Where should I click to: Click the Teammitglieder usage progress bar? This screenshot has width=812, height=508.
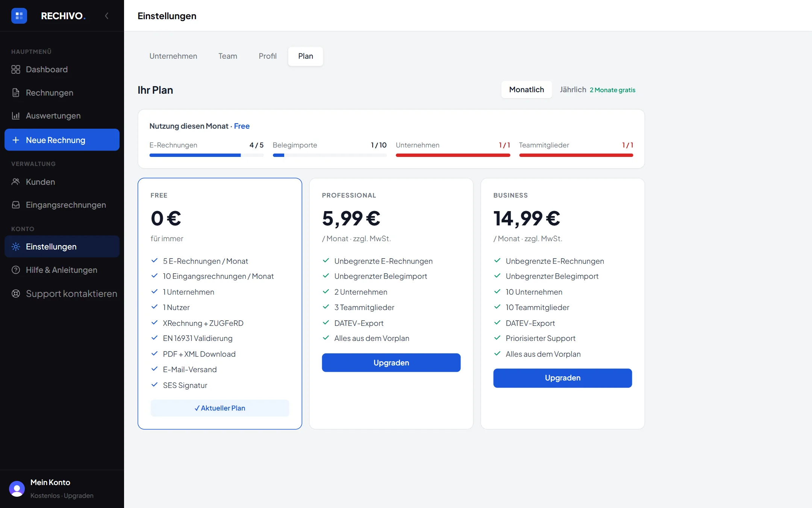tap(576, 155)
